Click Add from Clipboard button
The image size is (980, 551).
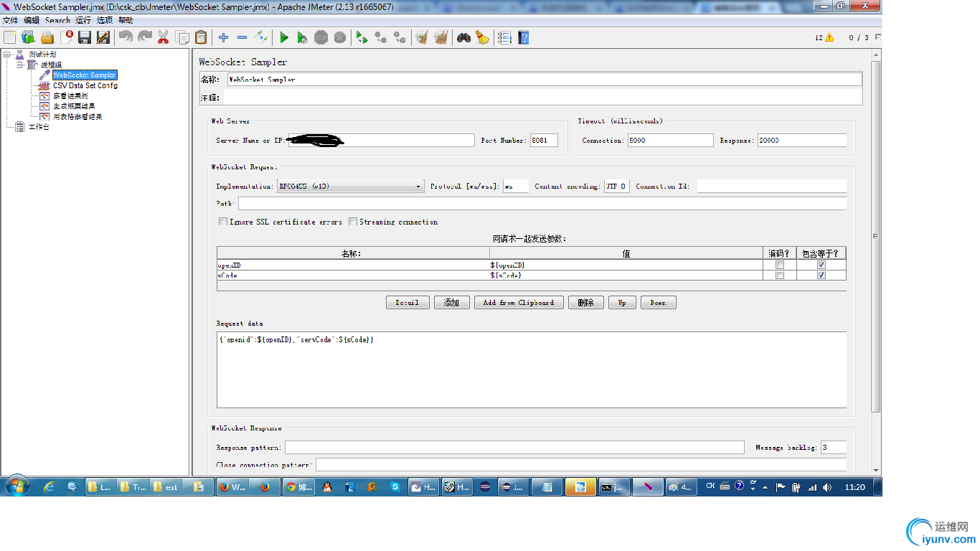519,303
